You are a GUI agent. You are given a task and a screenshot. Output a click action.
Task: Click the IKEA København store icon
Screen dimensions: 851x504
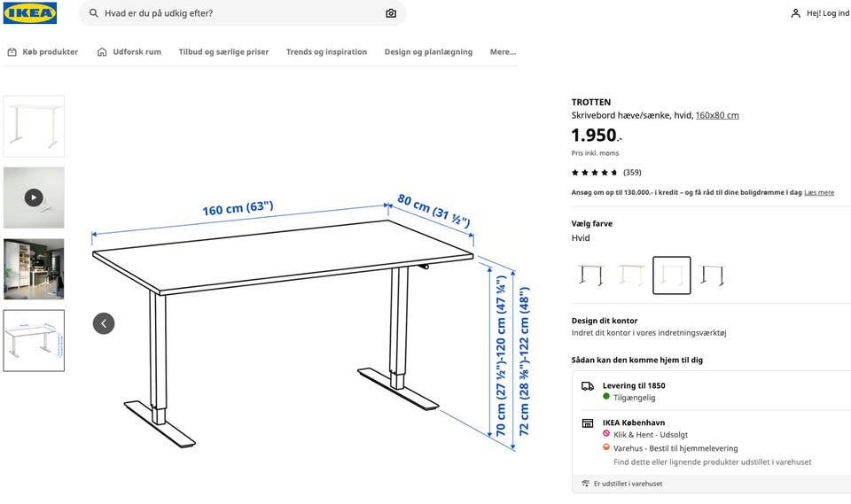point(588,423)
